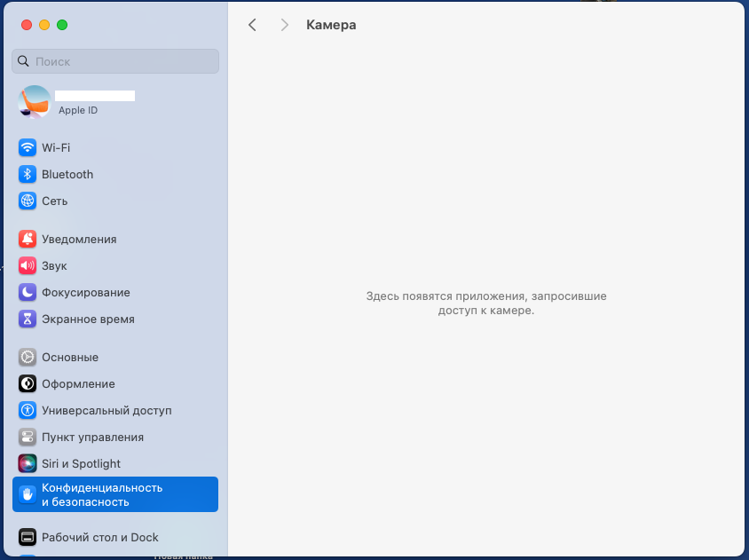This screenshot has width=749, height=560.
Task: Click the green zoom window button
Action: pos(62,25)
